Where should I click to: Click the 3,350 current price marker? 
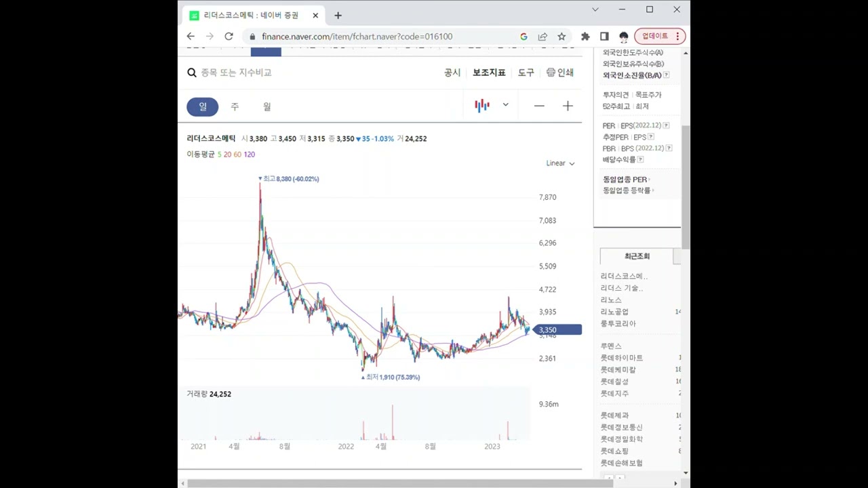[557, 330]
